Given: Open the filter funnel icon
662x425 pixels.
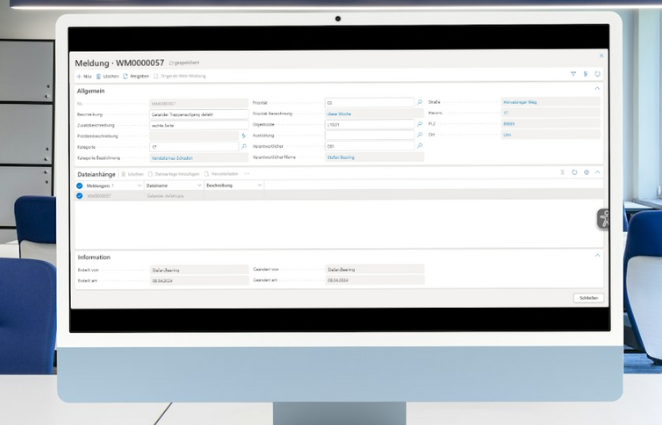Looking at the screenshot, I should tap(573, 74).
